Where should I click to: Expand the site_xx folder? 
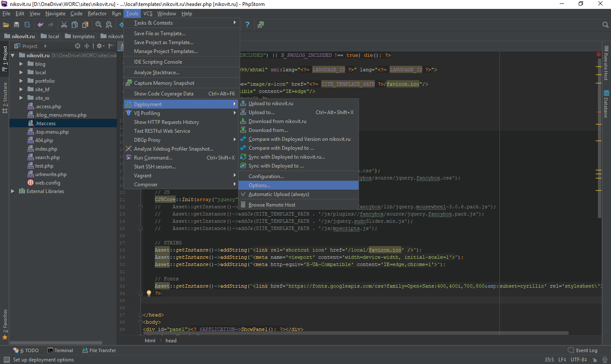[x=21, y=98]
